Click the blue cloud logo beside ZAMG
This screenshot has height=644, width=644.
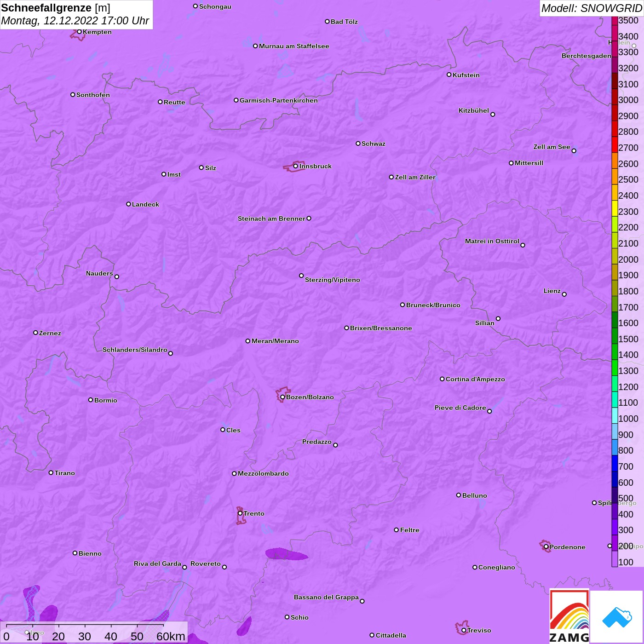click(617, 617)
